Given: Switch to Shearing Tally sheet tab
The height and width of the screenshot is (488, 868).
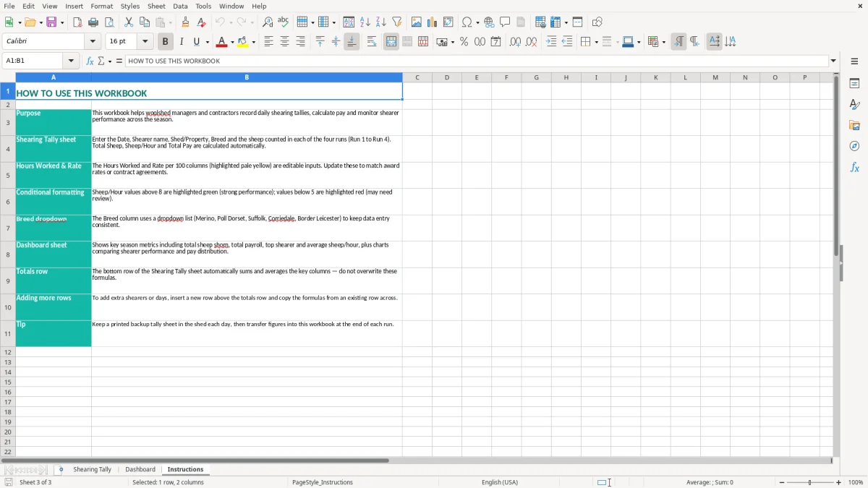Looking at the screenshot, I should tap(93, 469).
